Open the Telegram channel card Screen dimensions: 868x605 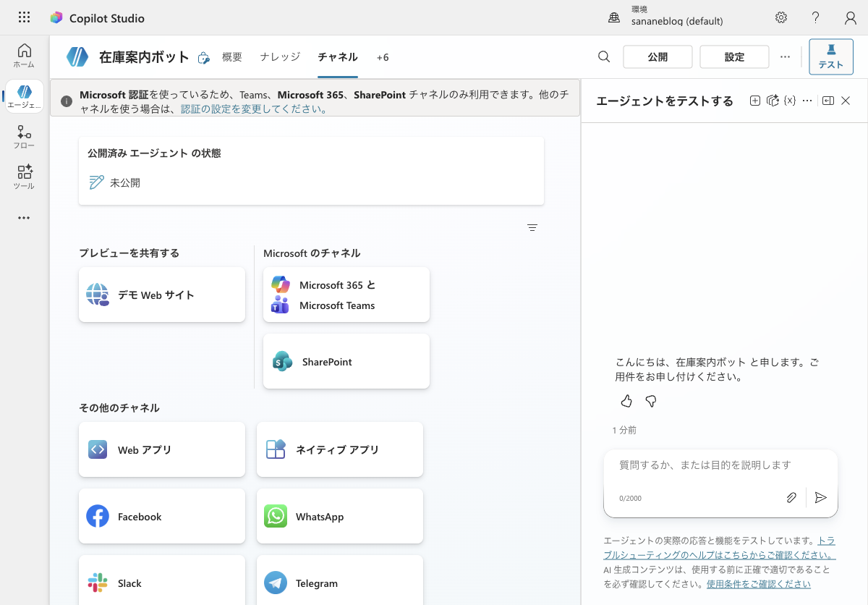(340, 580)
